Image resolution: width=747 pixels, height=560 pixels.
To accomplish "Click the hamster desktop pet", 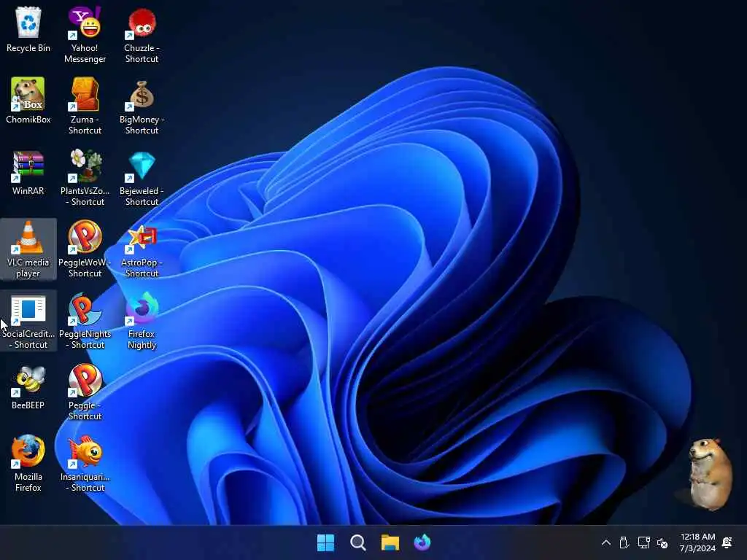I will pyautogui.click(x=709, y=474).
